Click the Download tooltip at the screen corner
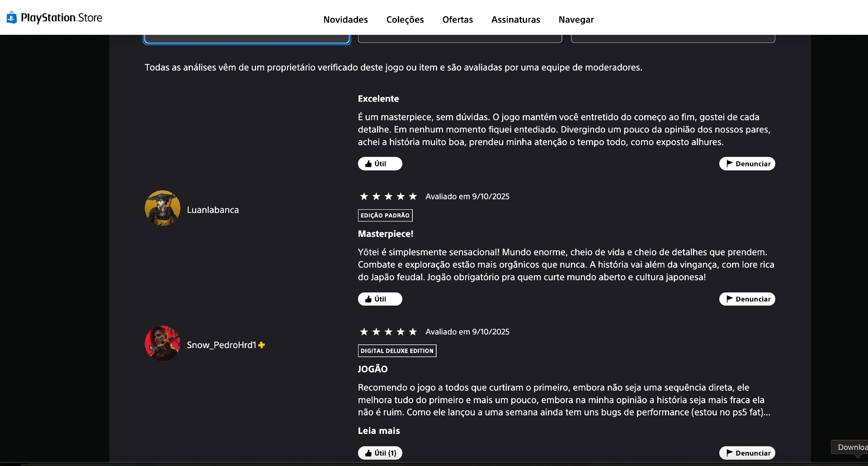This screenshot has width=868, height=466. point(850,447)
